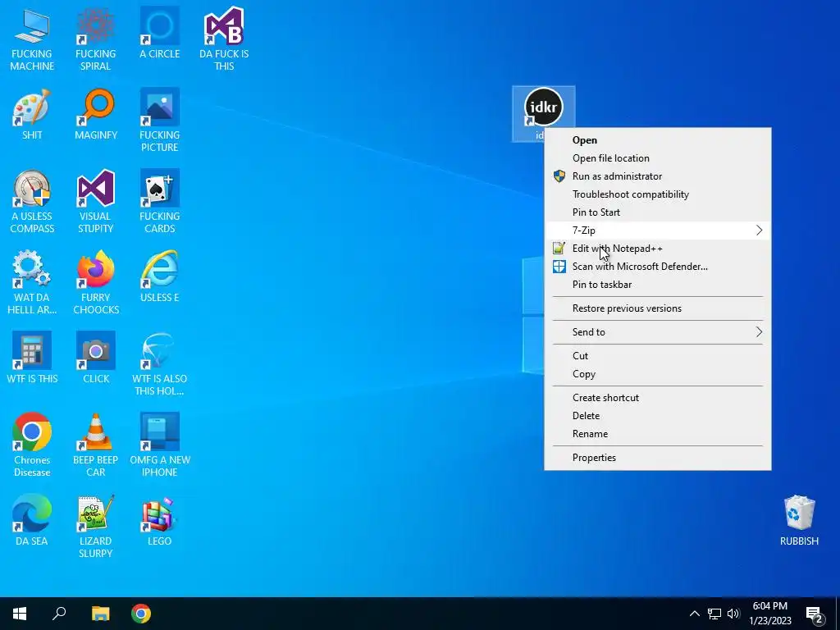
Task: Open the Windows Start menu
Action: (20, 614)
